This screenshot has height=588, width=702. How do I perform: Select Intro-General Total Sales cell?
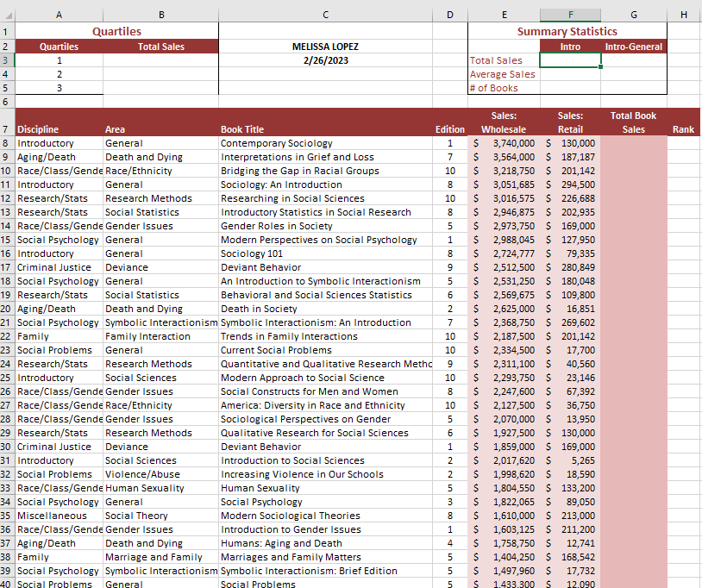click(634, 60)
